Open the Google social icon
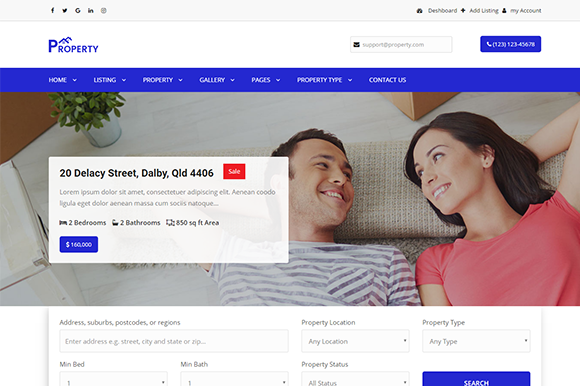This screenshot has height=386, width=580. point(78,10)
